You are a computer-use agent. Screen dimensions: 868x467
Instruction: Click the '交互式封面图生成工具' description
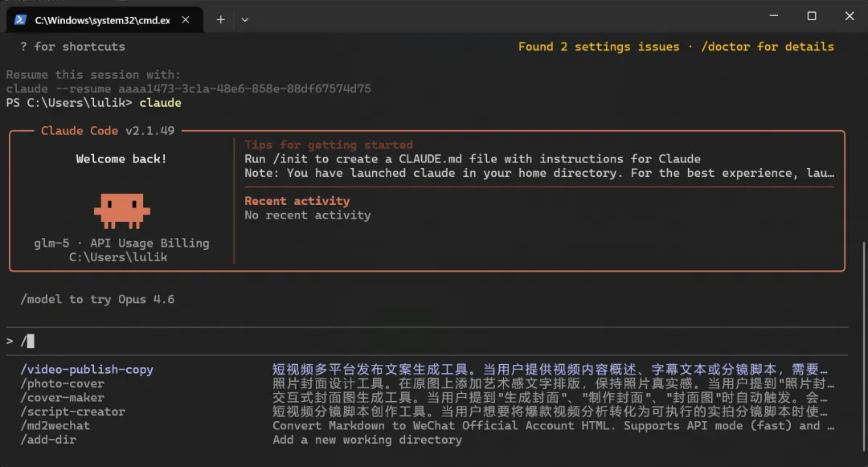[x=551, y=397]
